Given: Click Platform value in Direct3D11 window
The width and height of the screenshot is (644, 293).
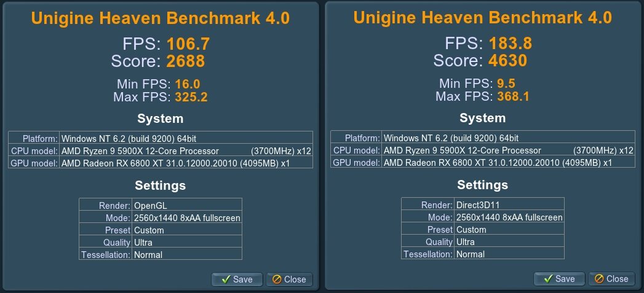Looking at the screenshot, I should 509,138.
